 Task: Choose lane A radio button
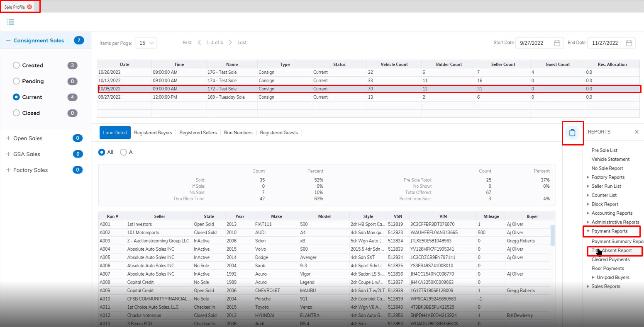tap(123, 153)
